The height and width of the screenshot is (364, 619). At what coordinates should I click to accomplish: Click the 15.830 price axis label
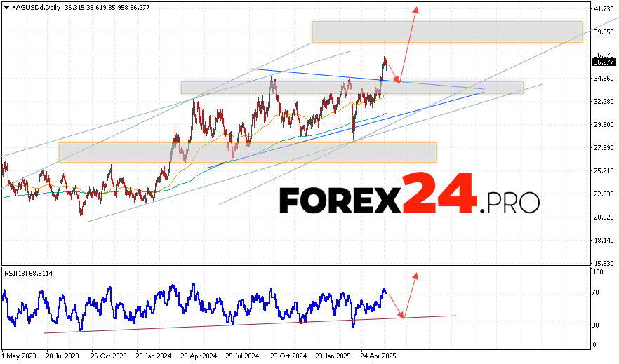[x=604, y=263]
